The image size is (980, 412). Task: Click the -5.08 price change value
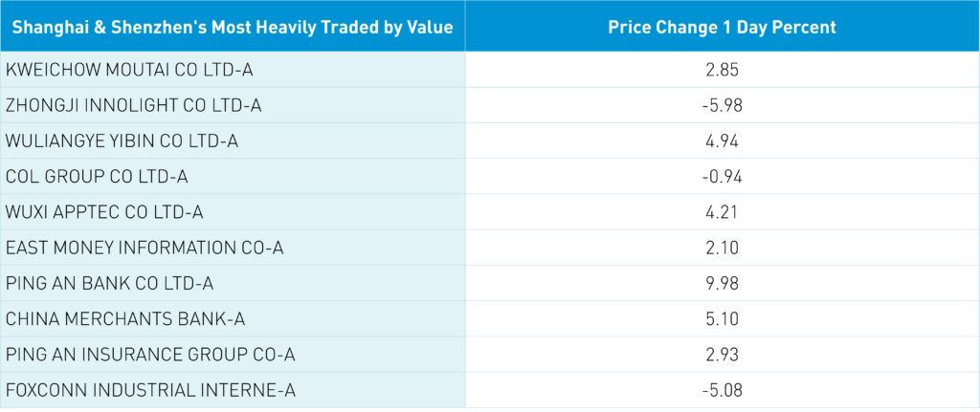[x=722, y=390]
